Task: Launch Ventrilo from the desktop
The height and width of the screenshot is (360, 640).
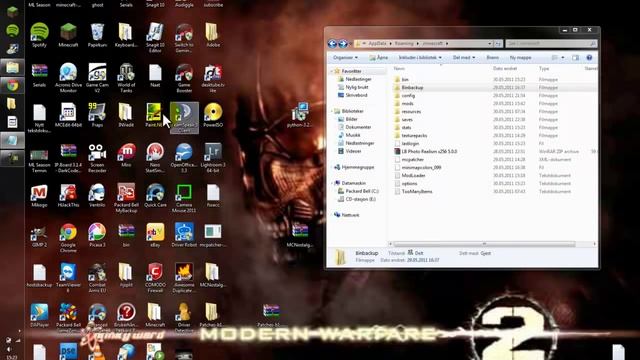Action: pyautogui.click(x=97, y=195)
